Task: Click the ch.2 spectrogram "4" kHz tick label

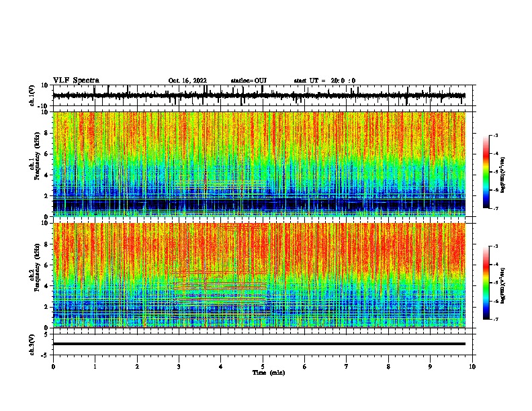Action: [46, 286]
